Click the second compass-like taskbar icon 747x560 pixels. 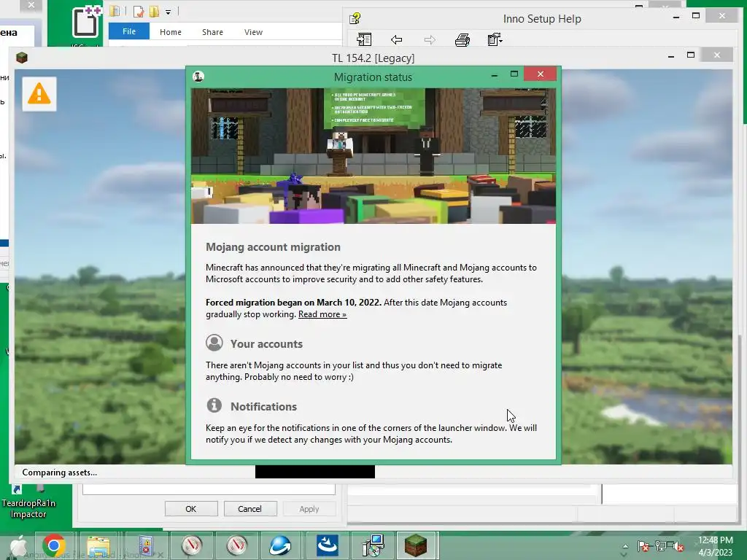coord(237,545)
